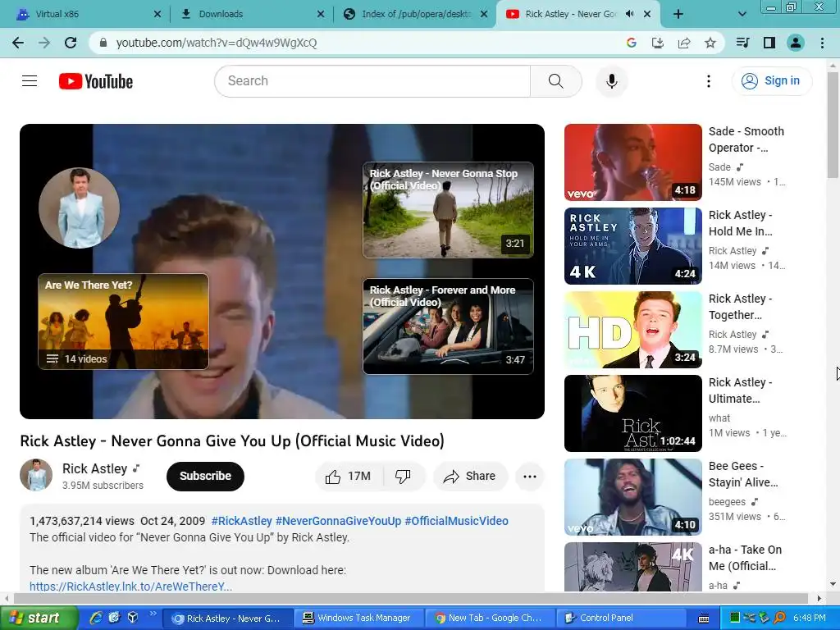
Task: Go back to the previous page
Action: 18,43
